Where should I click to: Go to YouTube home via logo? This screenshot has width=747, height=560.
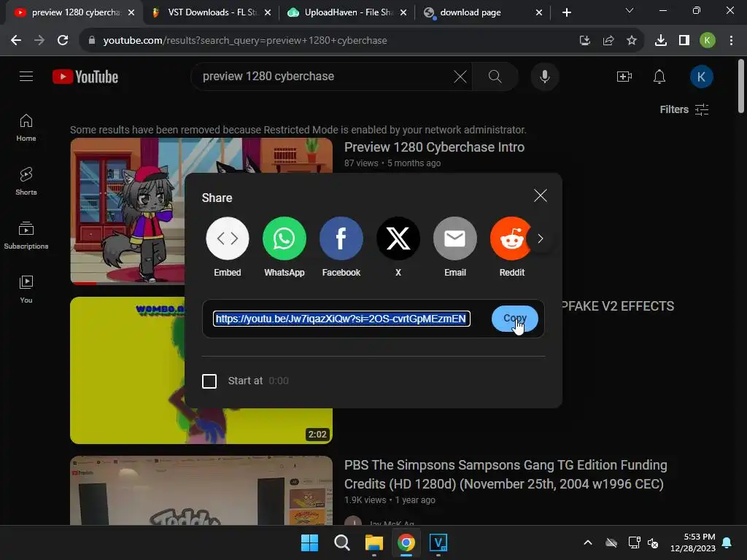pyautogui.click(x=85, y=77)
